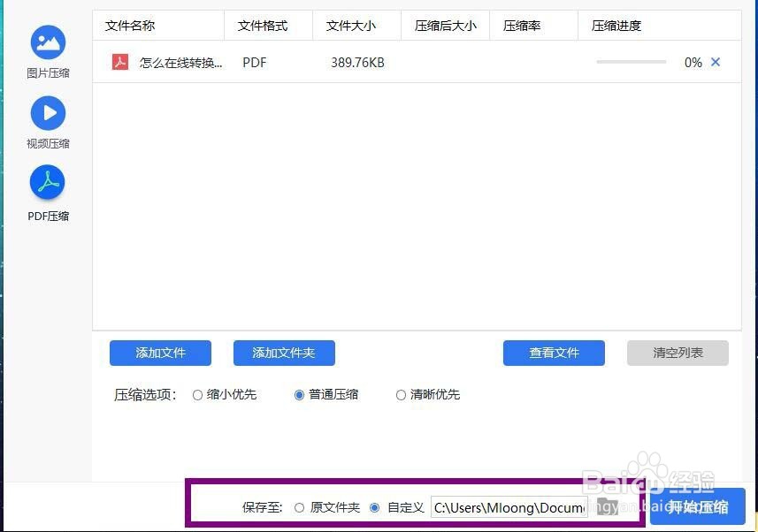Click the 压缩后大小 column header

tap(446, 26)
